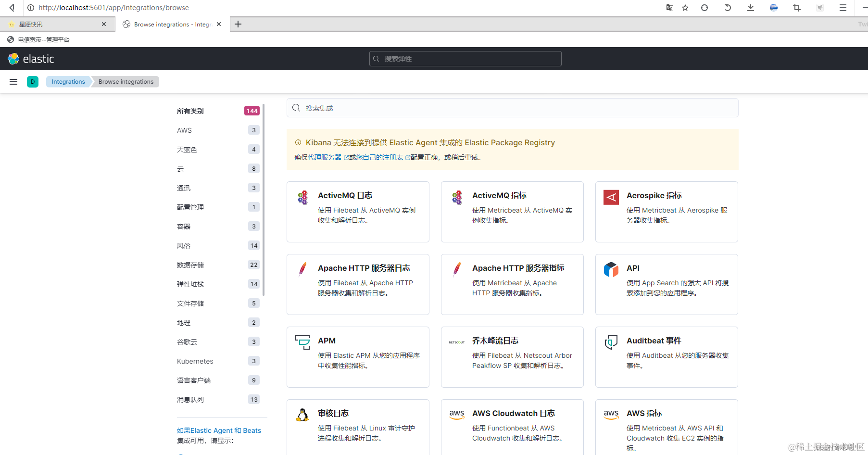Filter by the 配置管理 category
The width and height of the screenshot is (868, 455).
218,207
